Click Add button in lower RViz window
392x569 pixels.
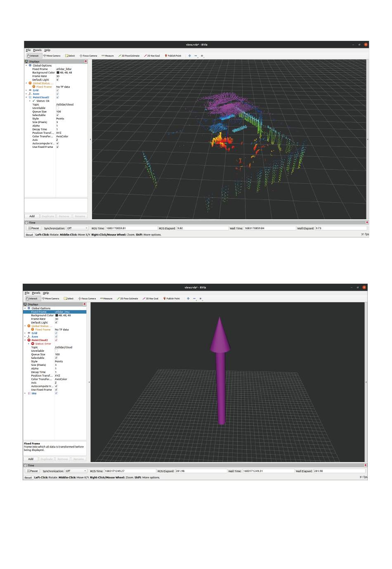(31, 459)
